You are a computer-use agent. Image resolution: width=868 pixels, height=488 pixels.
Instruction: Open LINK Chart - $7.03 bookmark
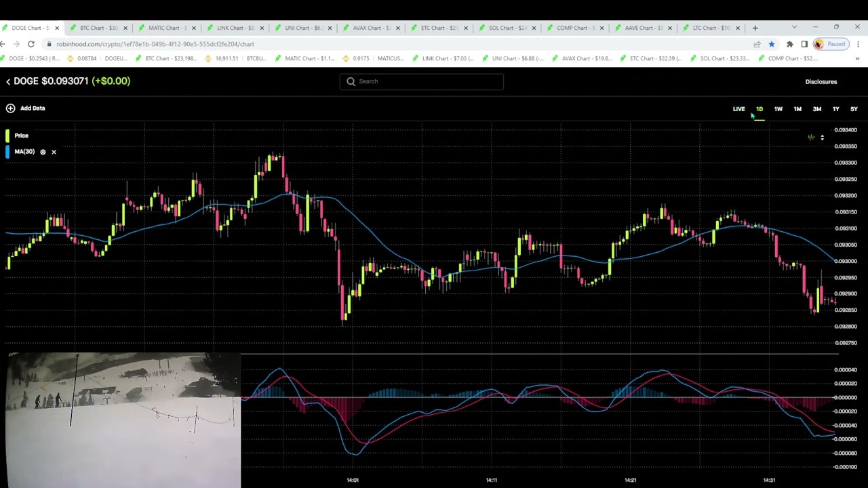(442, 59)
